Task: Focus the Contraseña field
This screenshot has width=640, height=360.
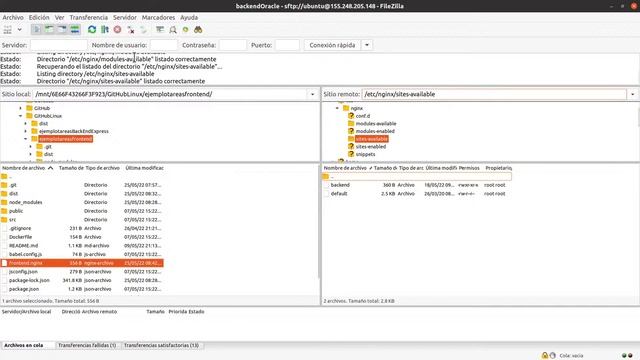Action: click(233, 45)
